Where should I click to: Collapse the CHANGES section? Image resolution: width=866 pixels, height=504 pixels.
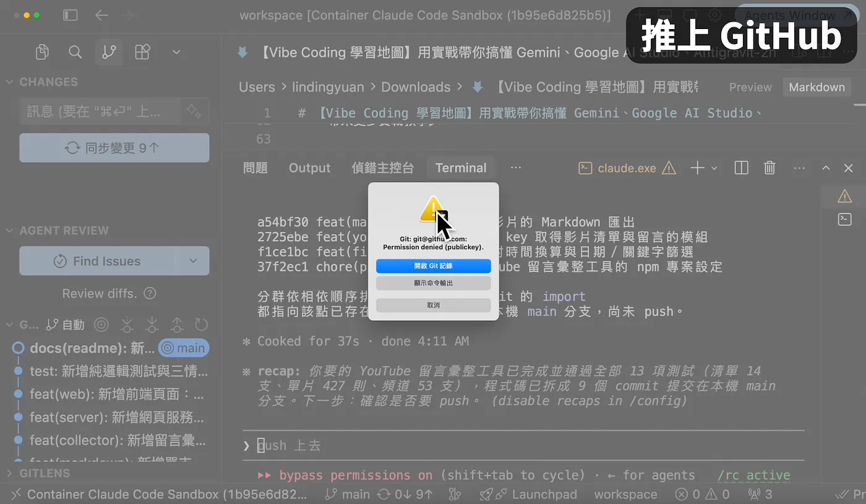click(9, 82)
